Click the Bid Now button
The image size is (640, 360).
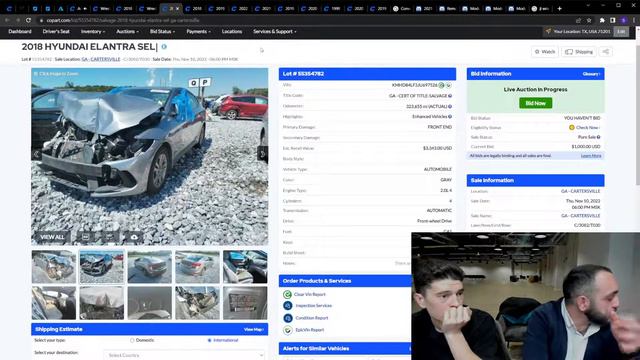point(536,103)
